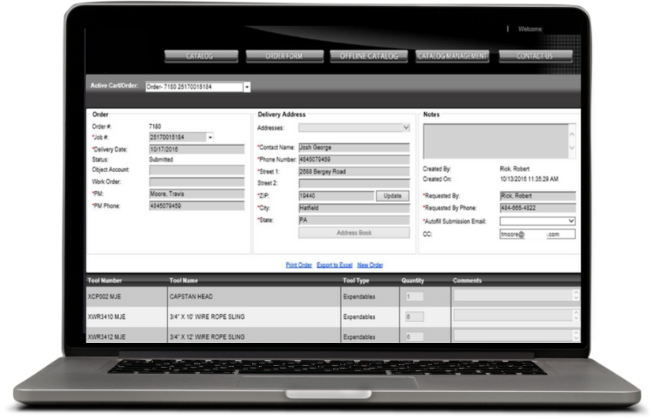Start a New Order link
The width and height of the screenshot is (653, 419).
click(370, 265)
